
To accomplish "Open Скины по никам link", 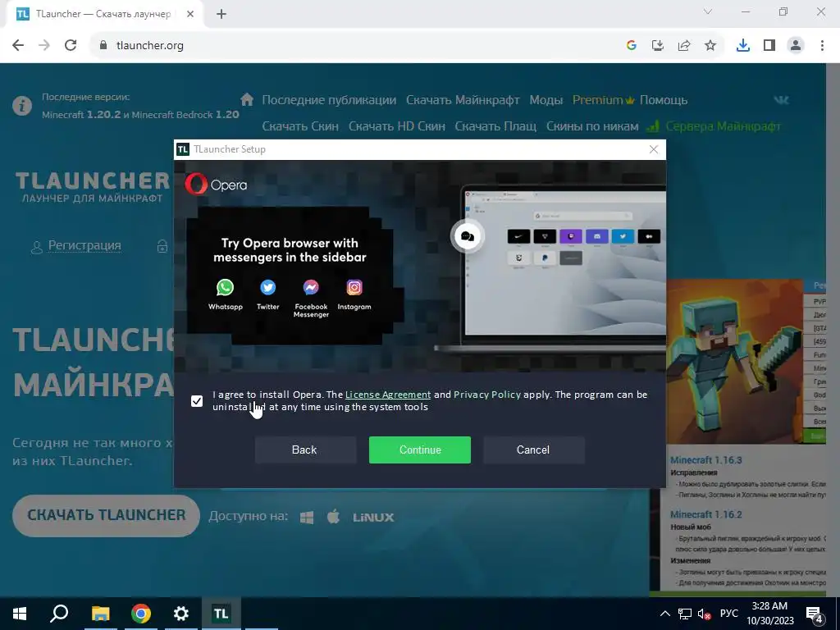I will (x=592, y=126).
